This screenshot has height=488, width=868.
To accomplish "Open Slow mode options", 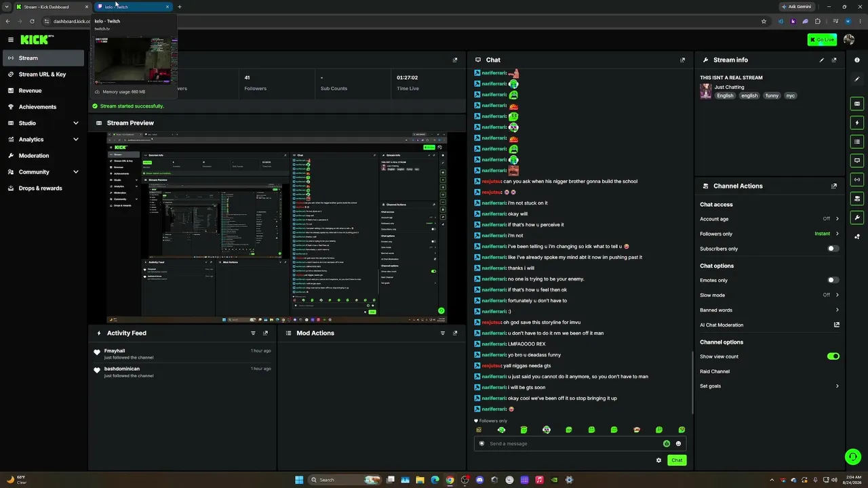I will [x=770, y=295].
